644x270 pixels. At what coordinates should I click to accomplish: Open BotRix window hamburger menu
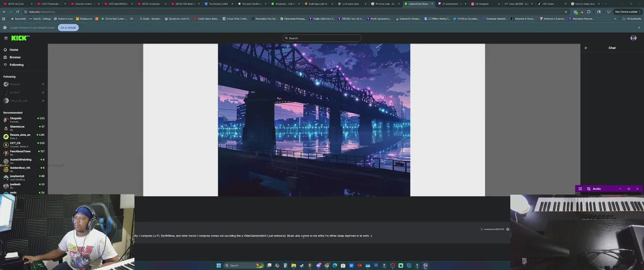pyautogui.click(x=580, y=189)
